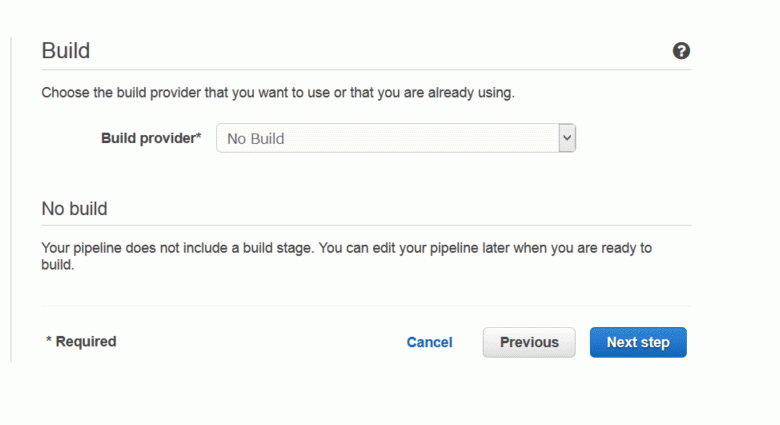The image size is (780, 425).
Task: Click the Next step button
Action: coord(638,342)
